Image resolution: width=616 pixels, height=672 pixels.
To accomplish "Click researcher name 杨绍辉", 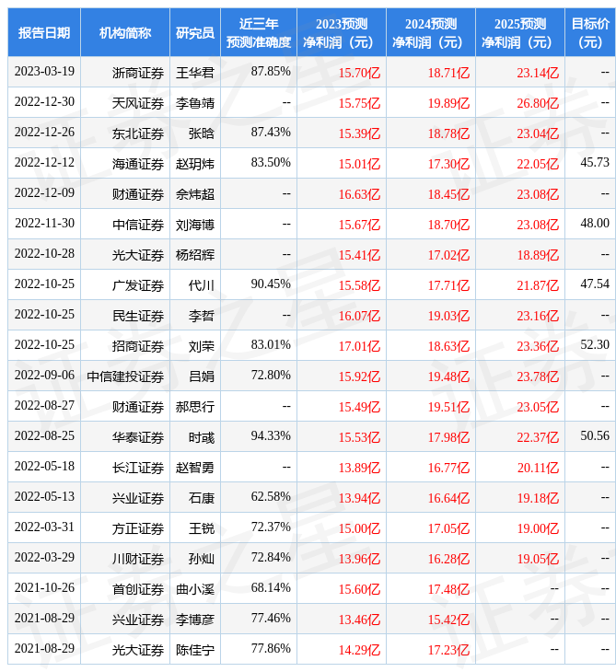I will pos(195,255).
